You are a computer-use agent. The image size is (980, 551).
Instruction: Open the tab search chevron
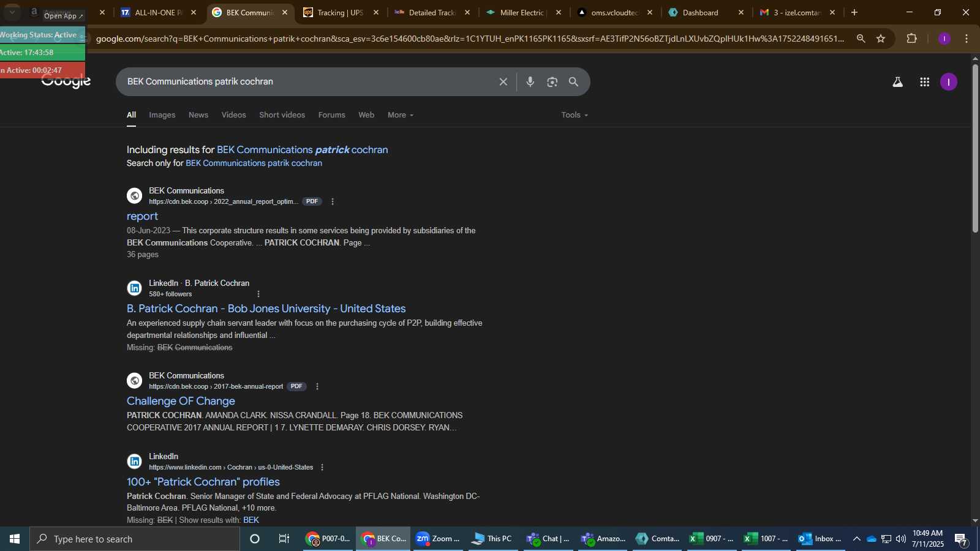[12, 12]
